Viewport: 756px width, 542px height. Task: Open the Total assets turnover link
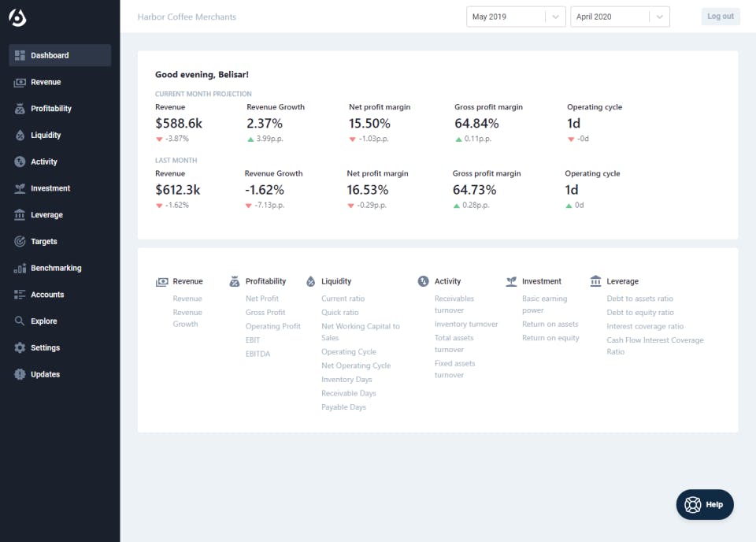(454, 343)
